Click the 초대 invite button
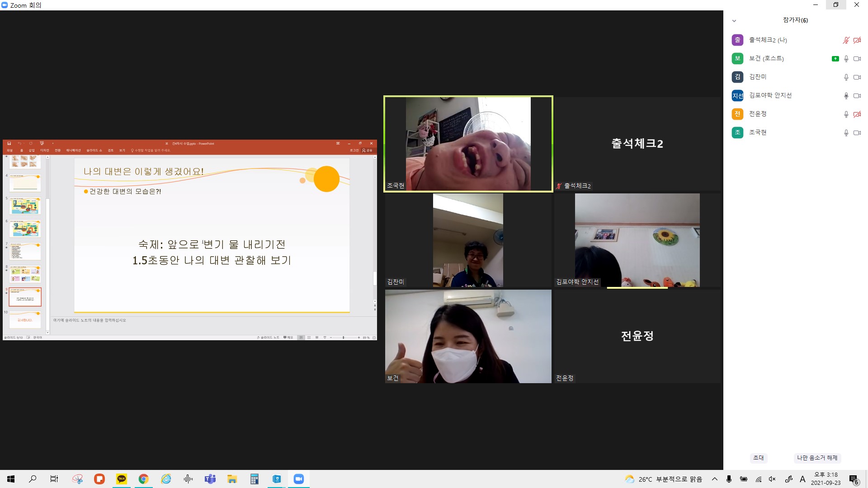868x488 pixels. (758, 458)
